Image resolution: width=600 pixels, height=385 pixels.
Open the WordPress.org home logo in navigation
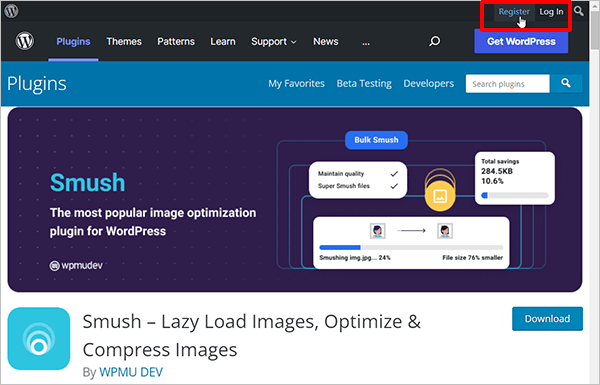[x=25, y=41]
